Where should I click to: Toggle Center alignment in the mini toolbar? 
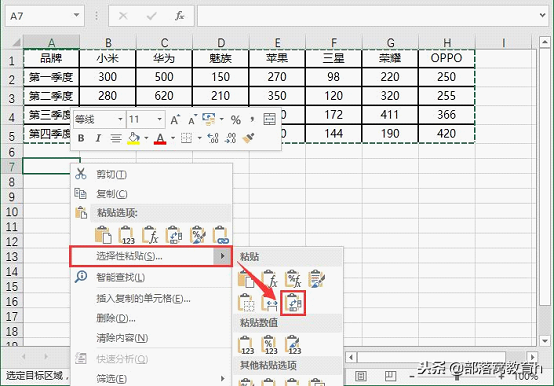click(116, 138)
